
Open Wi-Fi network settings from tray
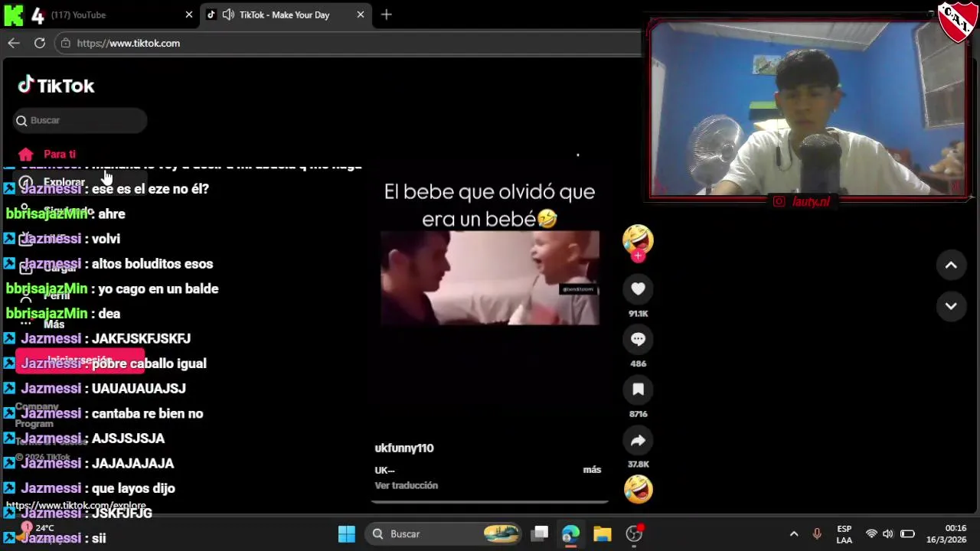click(x=871, y=533)
